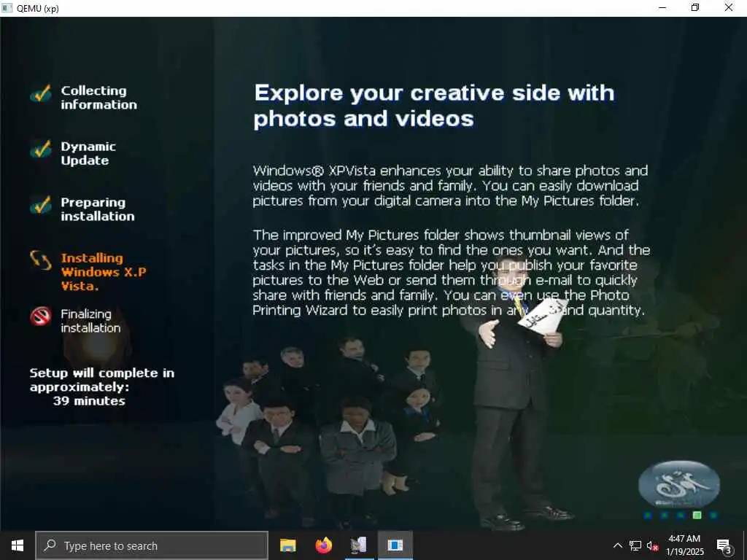This screenshot has width=747, height=560.
Task: Click the paragraph starting The improved My Pictures
Action: click(x=451, y=273)
